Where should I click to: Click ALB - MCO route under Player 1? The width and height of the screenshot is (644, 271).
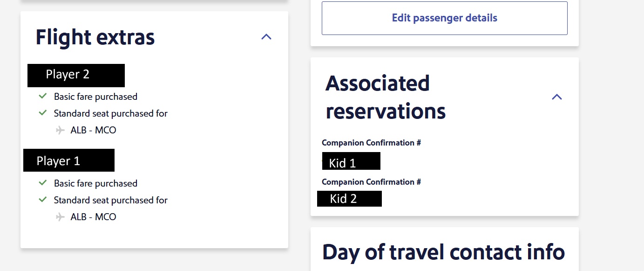[x=93, y=217]
